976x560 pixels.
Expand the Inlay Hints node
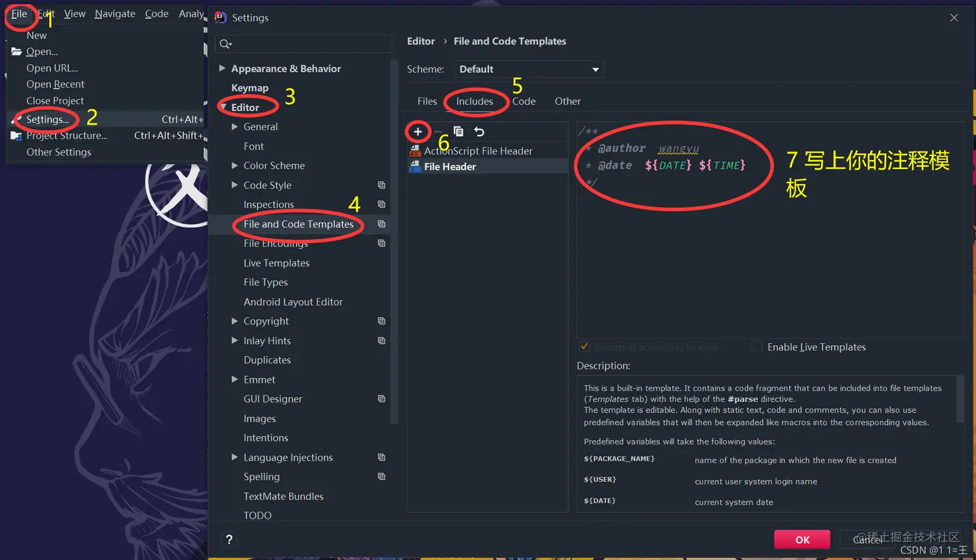[x=235, y=341]
